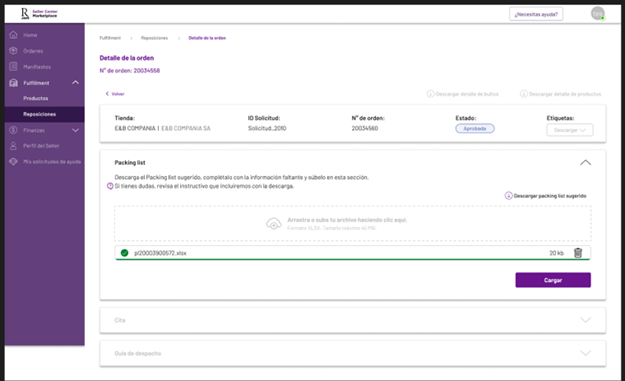Click the Aprobada status badge
Screen dimensions: 625x381
coord(475,128)
